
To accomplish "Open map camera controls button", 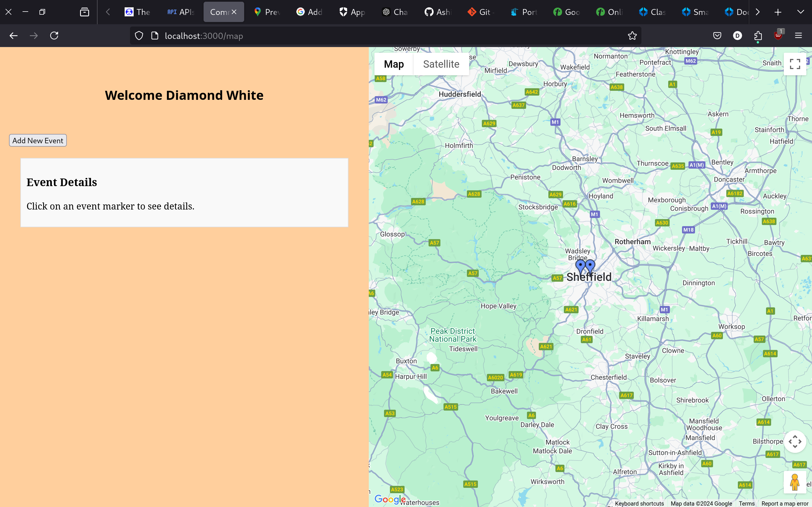I will (795, 442).
